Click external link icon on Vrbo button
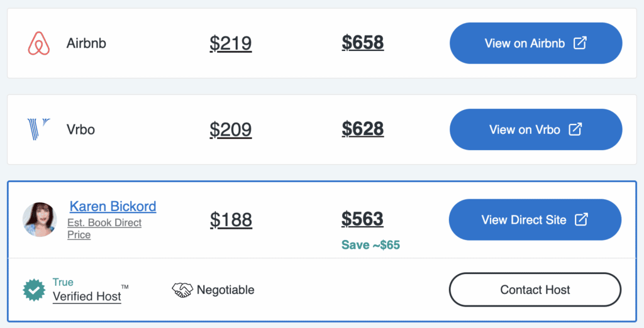Screen dimensions: 644x328 coord(575,129)
